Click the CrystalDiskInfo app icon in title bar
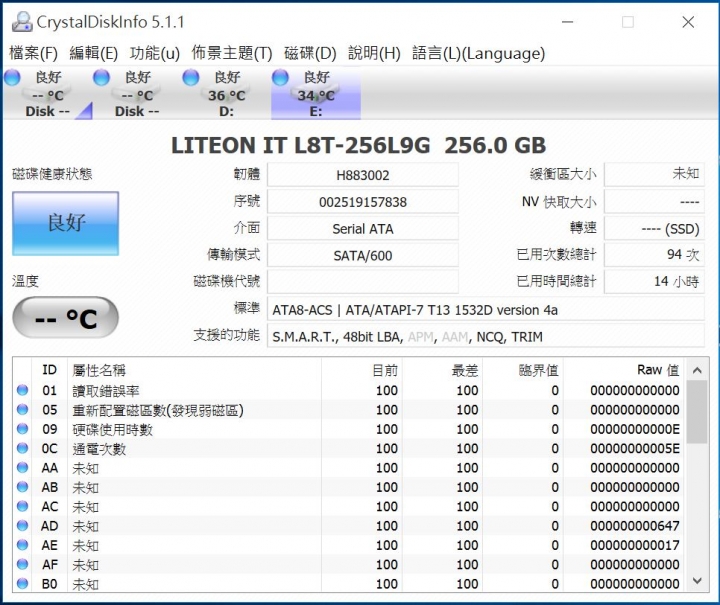Viewport: 720px width, 605px height. [x=22, y=22]
